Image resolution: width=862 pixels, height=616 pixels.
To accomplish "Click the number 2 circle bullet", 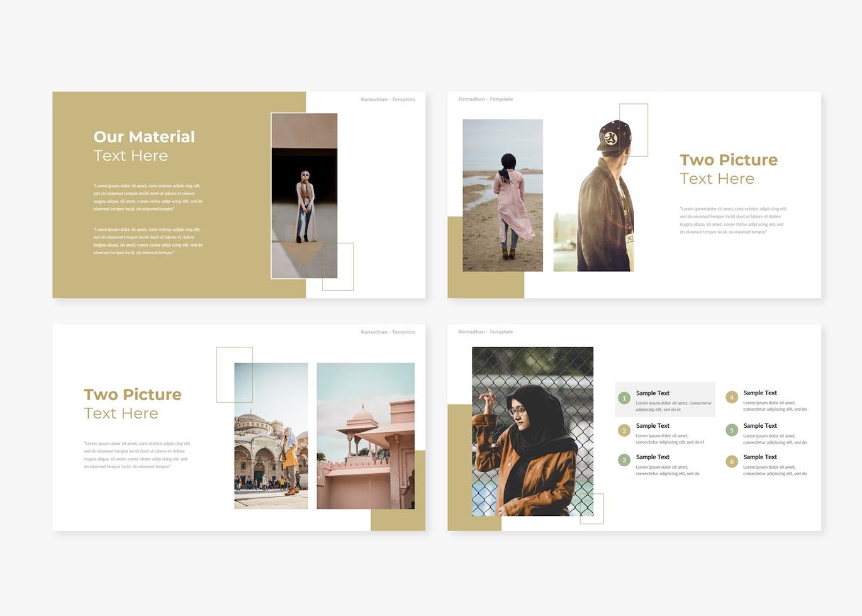I will 624,430.
